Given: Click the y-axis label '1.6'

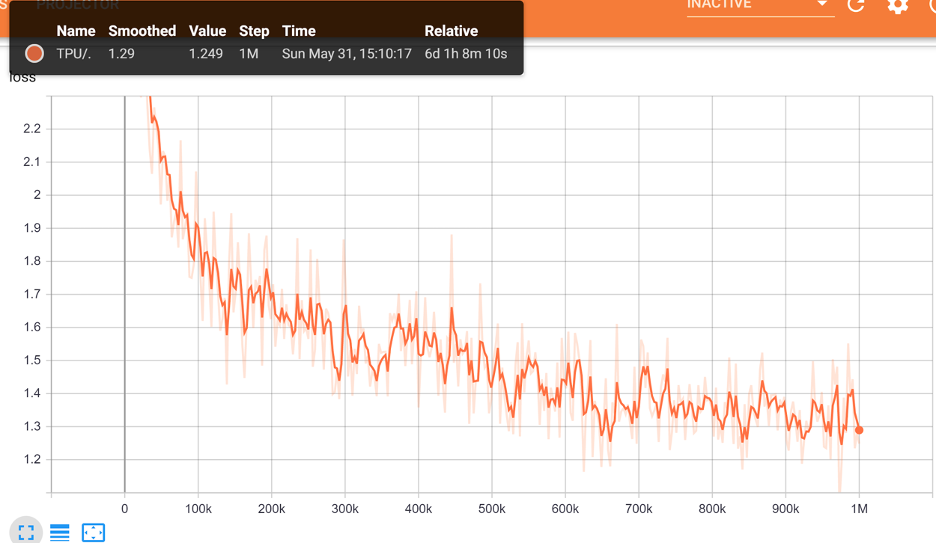Looking at the screenshot, I should (32, 327).
